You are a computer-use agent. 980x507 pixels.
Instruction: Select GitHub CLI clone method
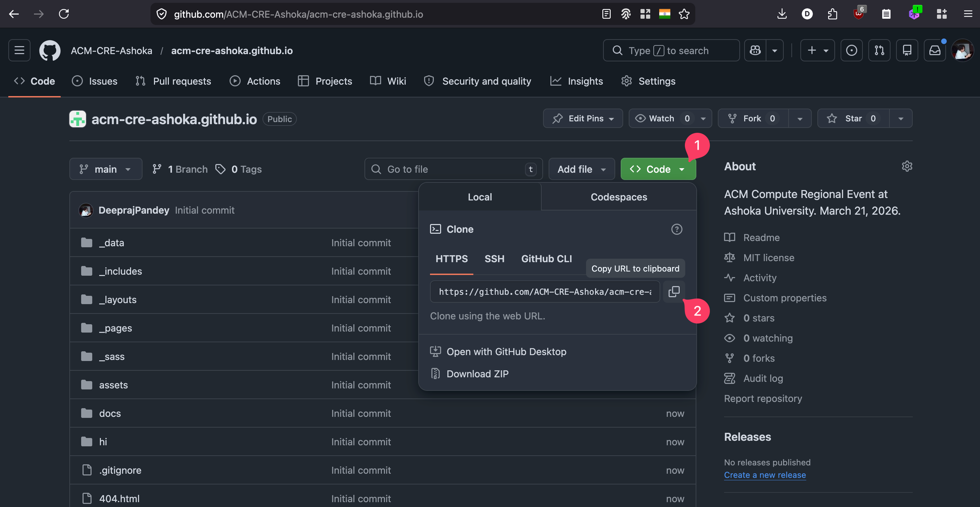546,259
